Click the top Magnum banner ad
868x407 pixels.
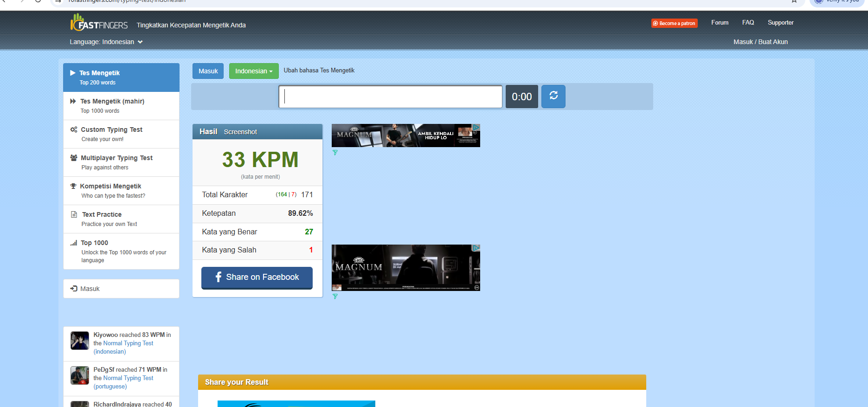[x=406, y=136]
